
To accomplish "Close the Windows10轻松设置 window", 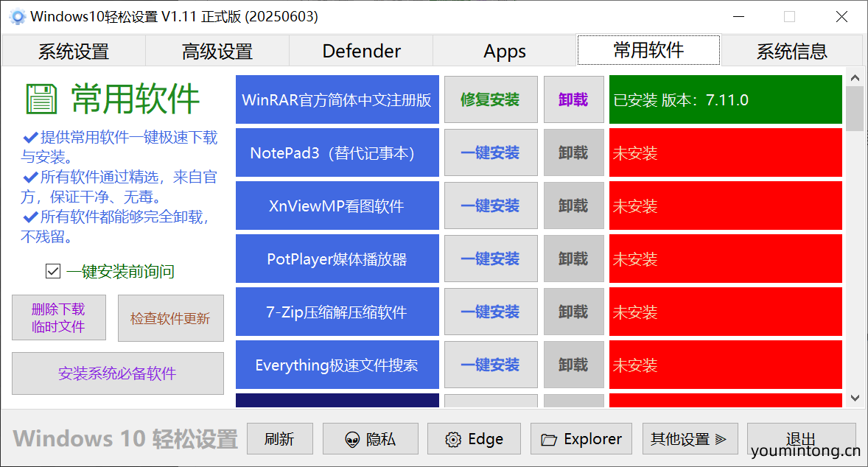I will (841, 17).
